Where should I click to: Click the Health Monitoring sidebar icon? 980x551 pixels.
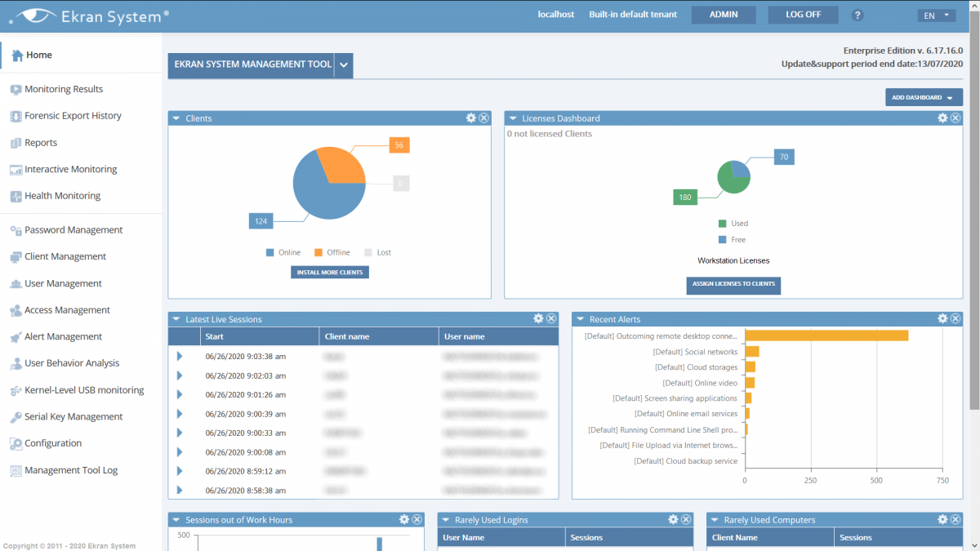click(16, 196)
